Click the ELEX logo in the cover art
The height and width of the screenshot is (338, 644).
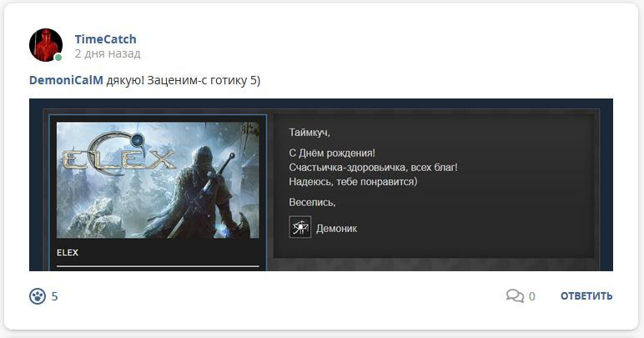[118, 154]
